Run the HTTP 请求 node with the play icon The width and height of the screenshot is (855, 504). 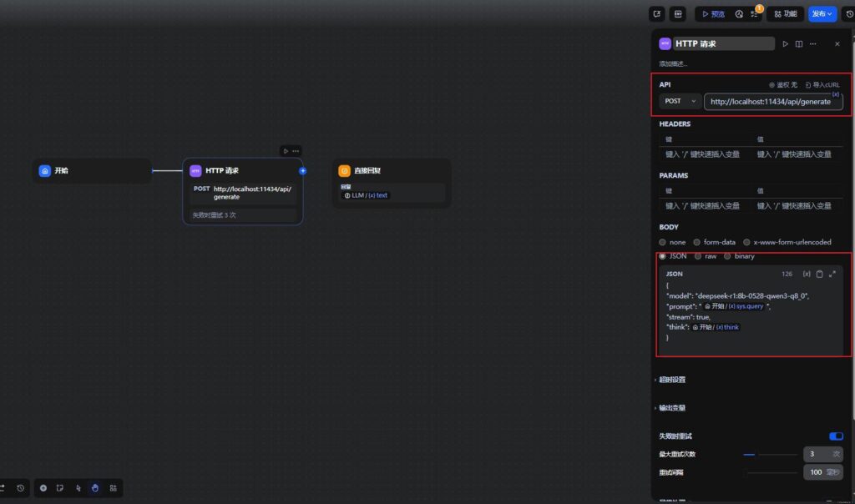point(785,43)
